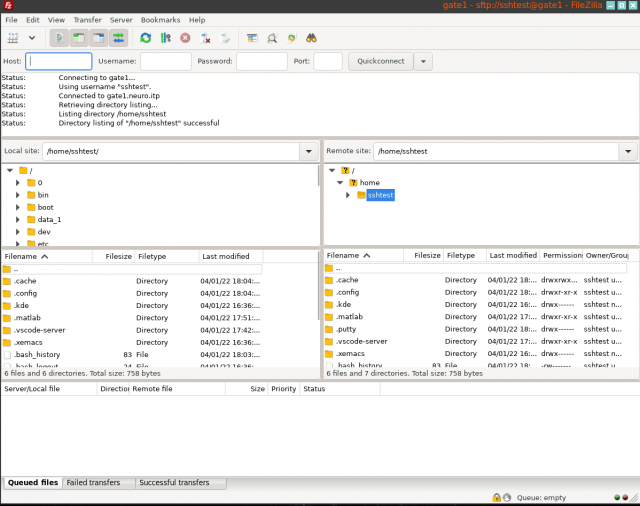Open the Local site path dropdown
The height and width of the screenshot is (506, 640).
pos(309,151)
